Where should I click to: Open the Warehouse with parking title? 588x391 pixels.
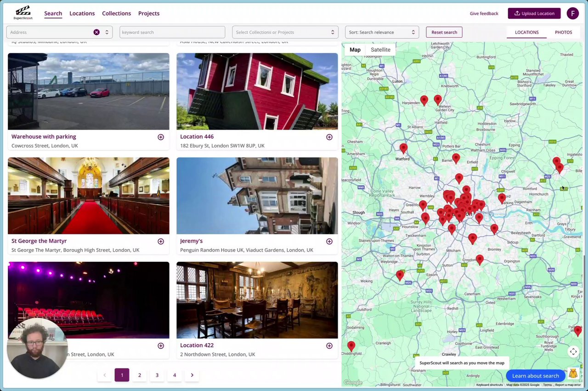click(x=44, y=136)
